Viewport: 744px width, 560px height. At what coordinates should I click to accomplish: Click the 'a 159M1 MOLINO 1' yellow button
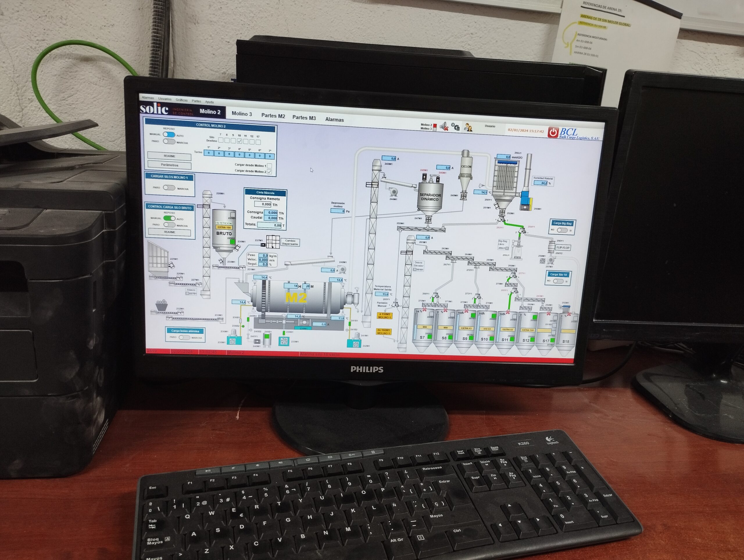pyautogui.click(x=384, y=316)
